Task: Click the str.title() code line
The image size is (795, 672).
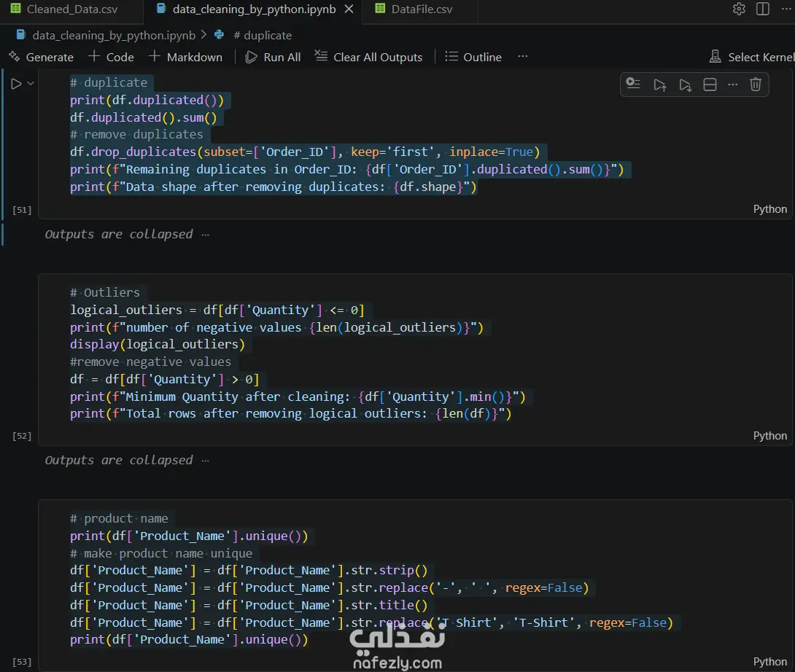Action: pos(249,606)
